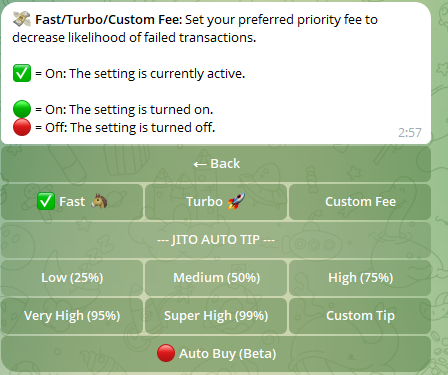The width and height of the screenshot is (448, 375).
Task: Pick High (75%) Jito tip
Action: pos(360,278)
